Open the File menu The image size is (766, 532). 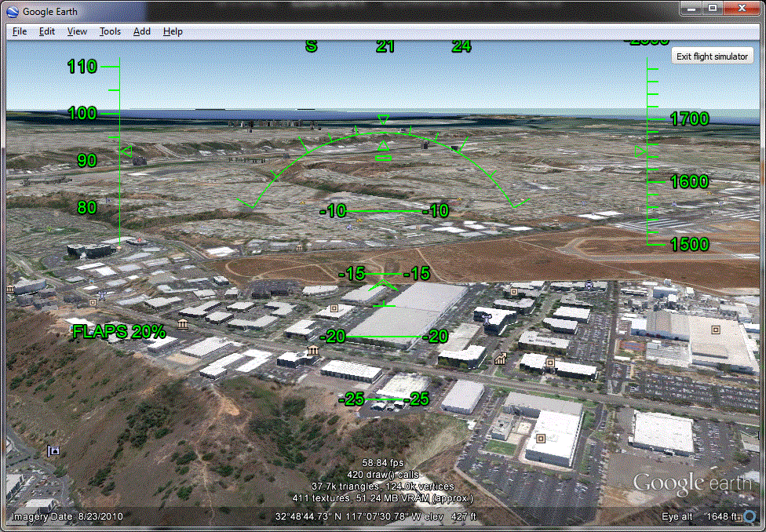click(19, 31)
